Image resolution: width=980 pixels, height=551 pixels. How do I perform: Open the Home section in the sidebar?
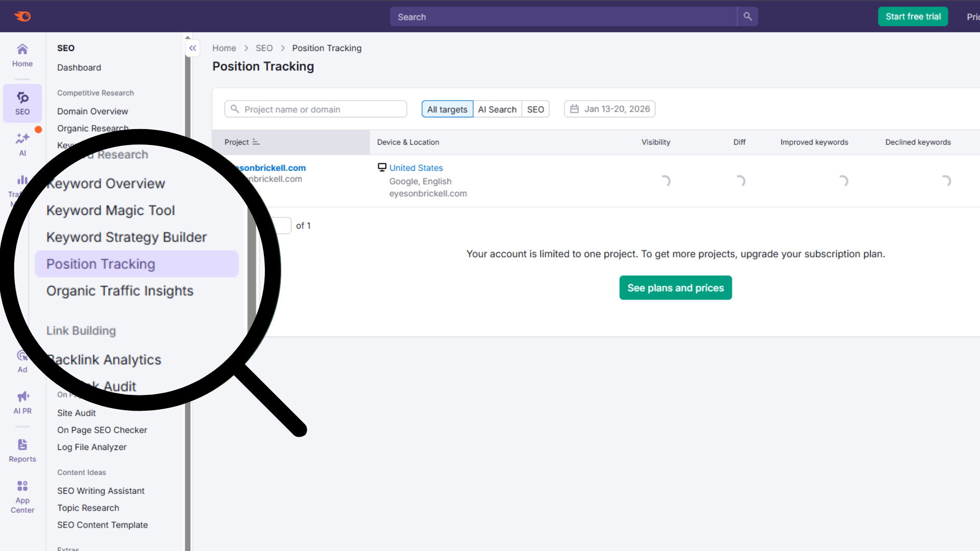pos(22,55)
